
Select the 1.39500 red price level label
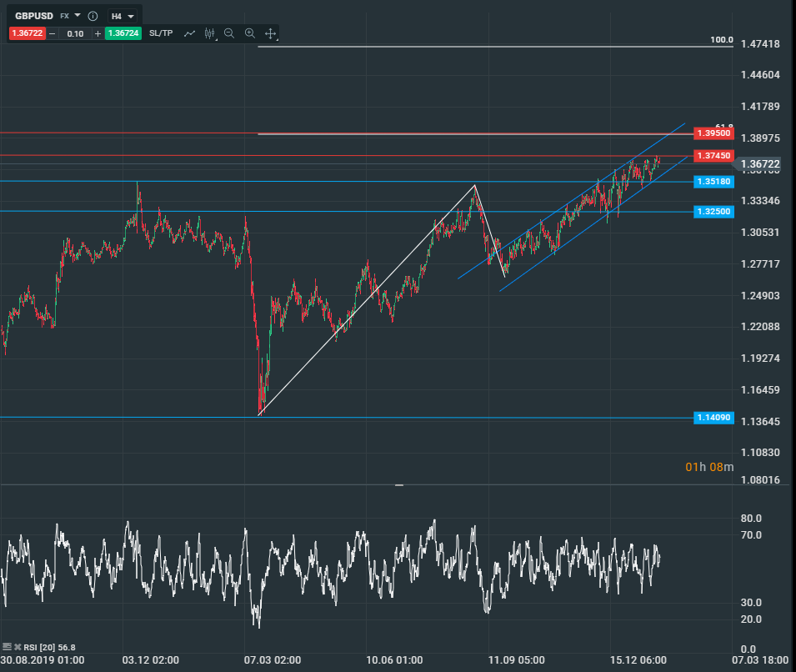713,133
